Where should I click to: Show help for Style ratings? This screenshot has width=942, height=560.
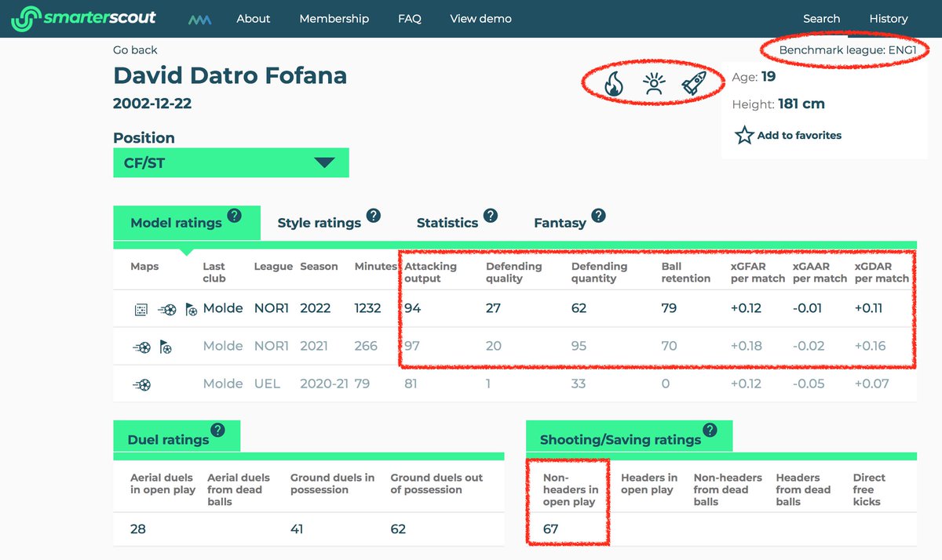click(373, 216)
